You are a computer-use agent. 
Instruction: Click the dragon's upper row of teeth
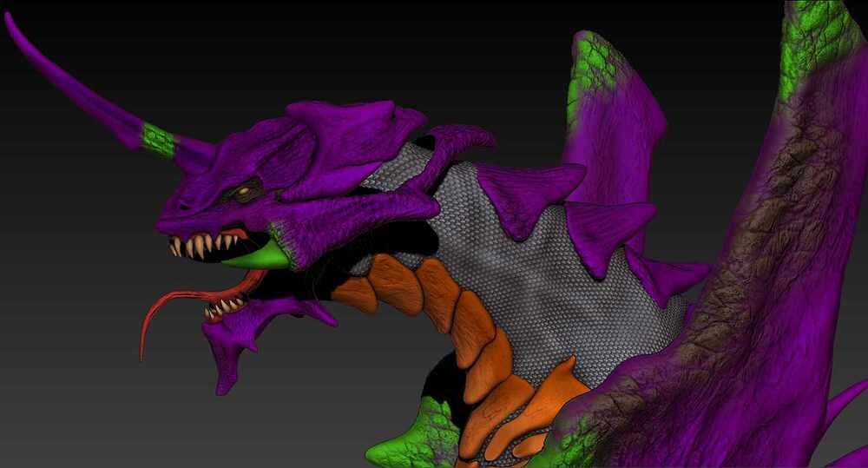204,244
